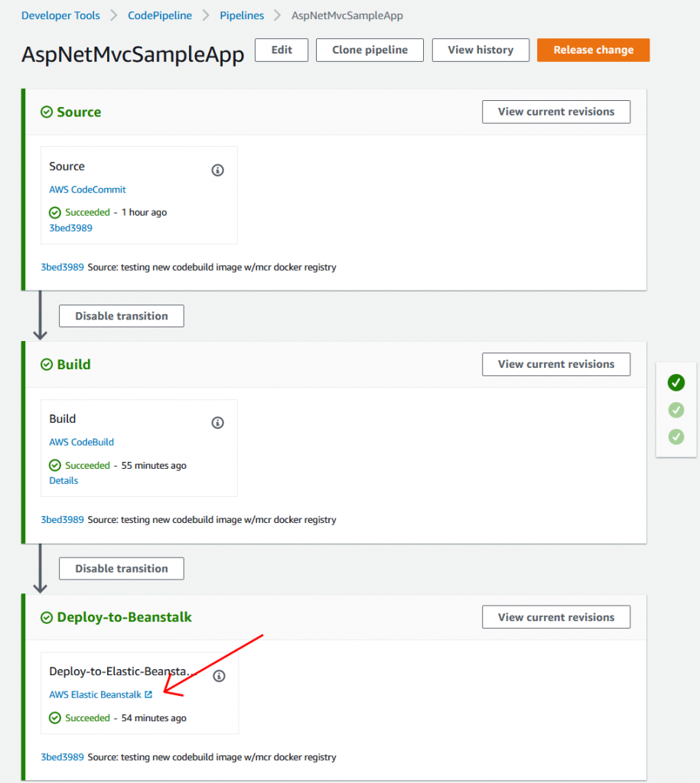Click the Deploy-to-Beanstalk stage heading
The height and width of the screenshot is (783, 700).
125,618
